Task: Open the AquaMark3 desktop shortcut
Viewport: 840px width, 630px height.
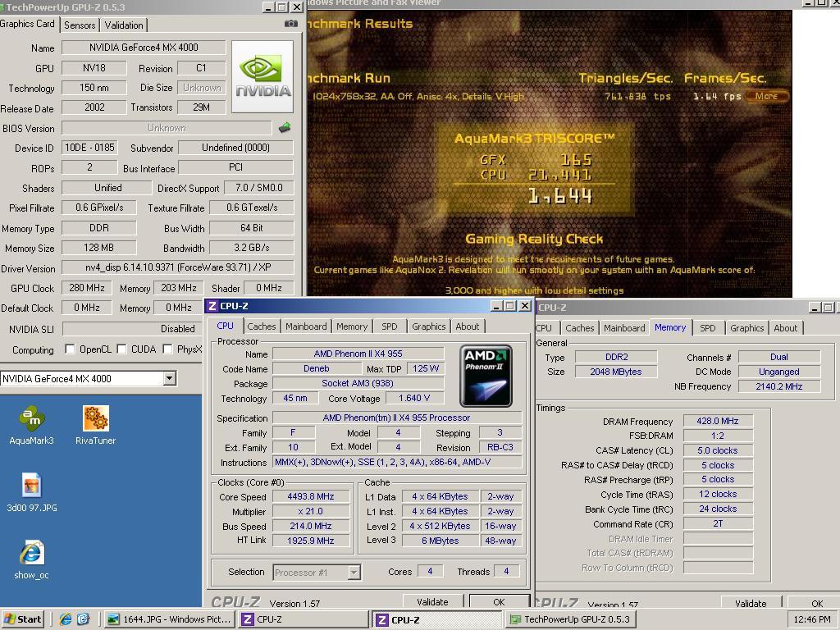Action: coord(32,426)
